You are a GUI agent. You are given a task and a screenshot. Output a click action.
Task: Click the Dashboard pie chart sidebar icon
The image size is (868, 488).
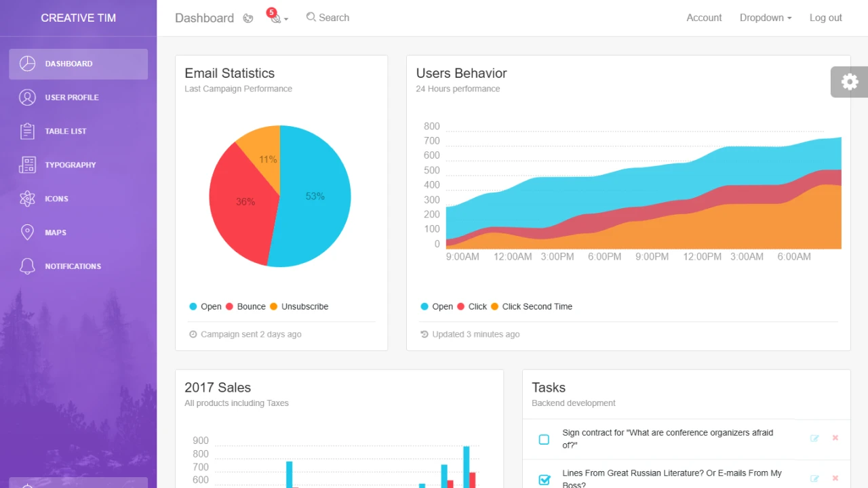(x=27, y=64)
